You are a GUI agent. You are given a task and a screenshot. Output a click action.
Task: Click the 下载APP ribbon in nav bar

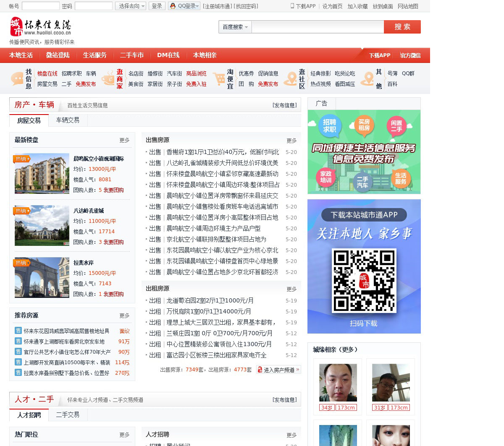point(380,55)
